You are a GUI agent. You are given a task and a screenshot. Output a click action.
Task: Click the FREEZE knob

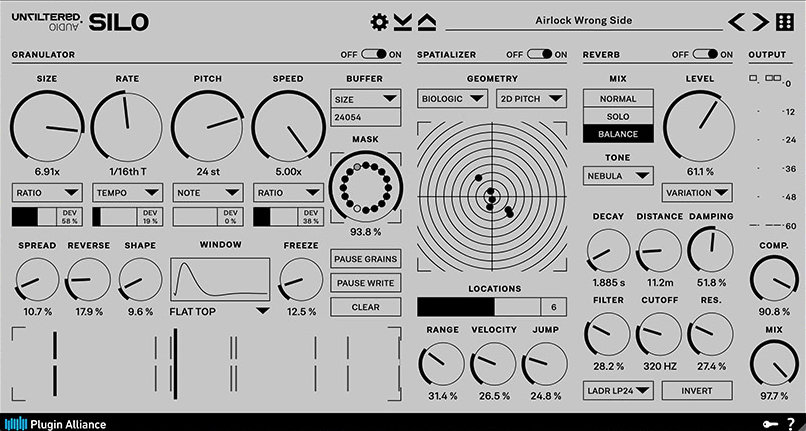point(301,280)
